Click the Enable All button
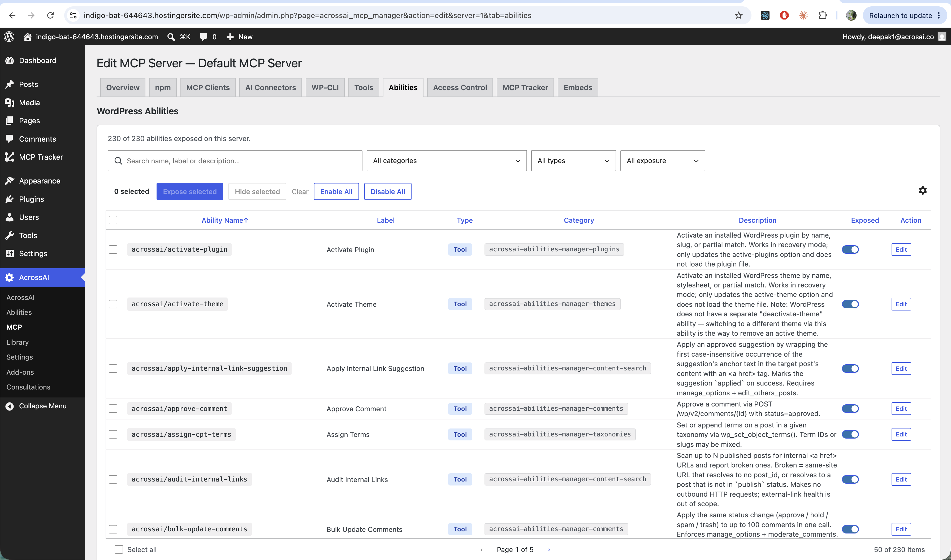Screen dimensions: 951x560 point(336,192)
